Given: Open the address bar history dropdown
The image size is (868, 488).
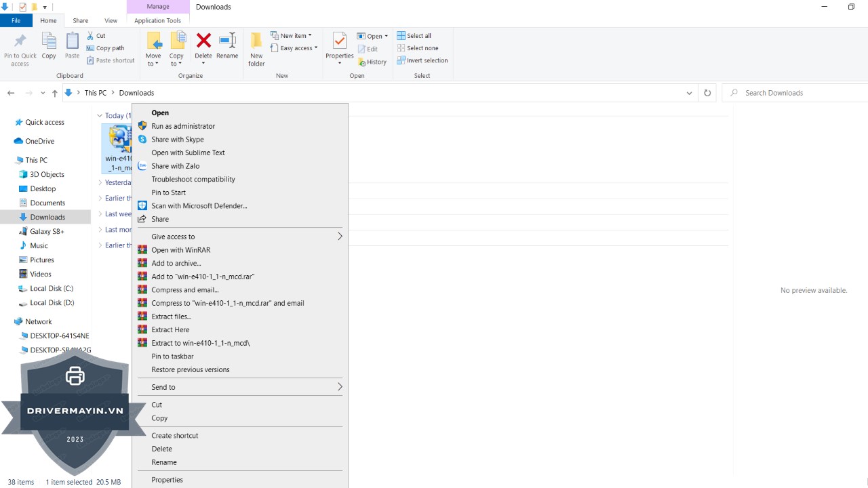Looking at the screenshot, I should 689,93.
